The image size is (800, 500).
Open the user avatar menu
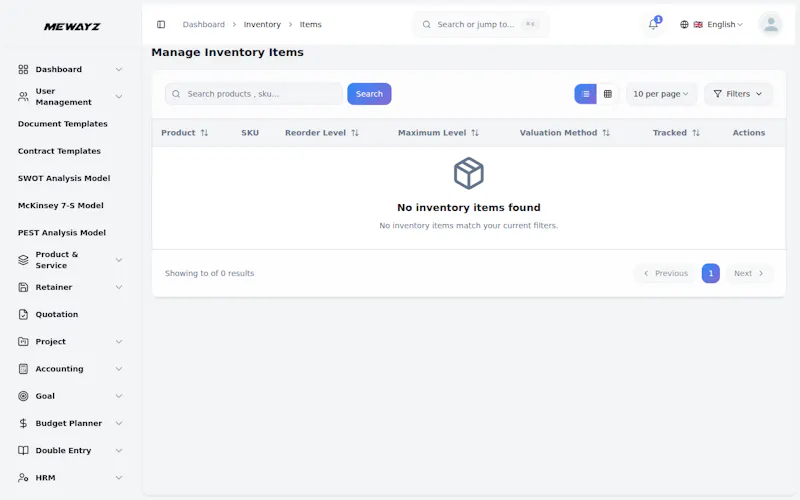click(x=770, y=24)
